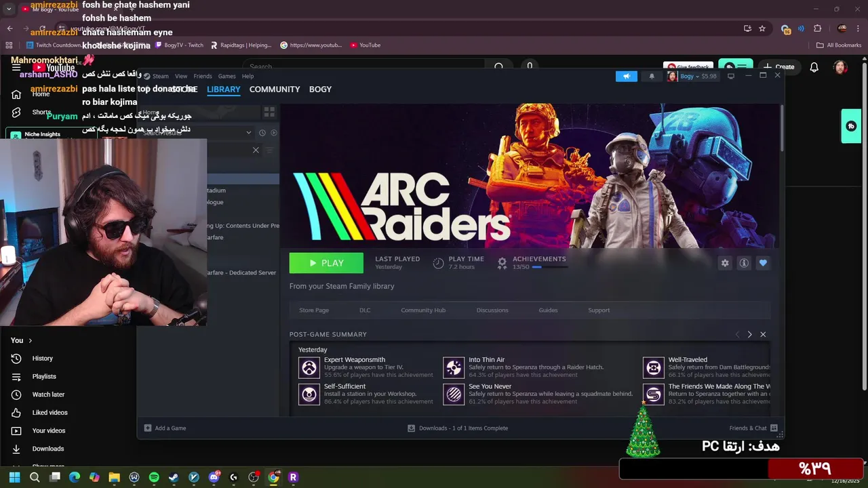Open Spotify from the taskbar
The height and width of the screenshot is (488, 868).
[154, 477]
